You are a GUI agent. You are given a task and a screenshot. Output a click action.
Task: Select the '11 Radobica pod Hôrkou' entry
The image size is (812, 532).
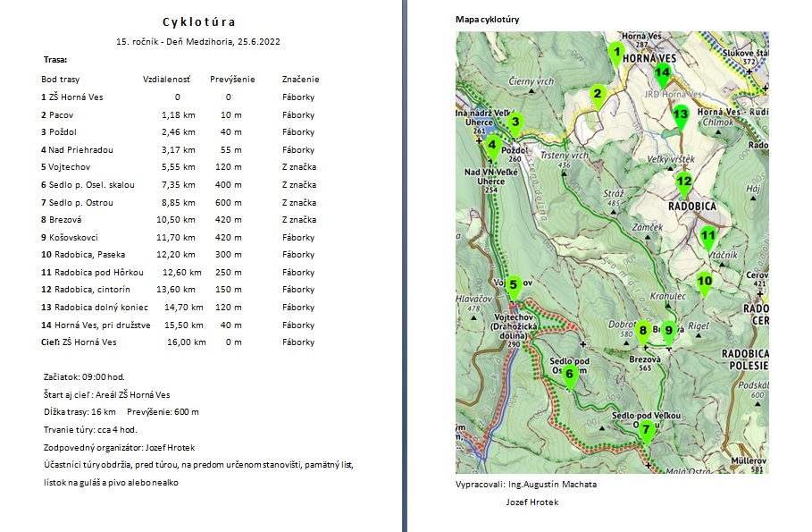tap(93, 272)
